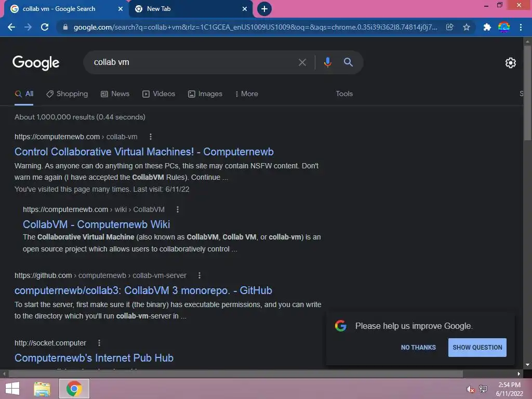Open Google quick settings gear
532x399 pixels.
tap(511, 63)
